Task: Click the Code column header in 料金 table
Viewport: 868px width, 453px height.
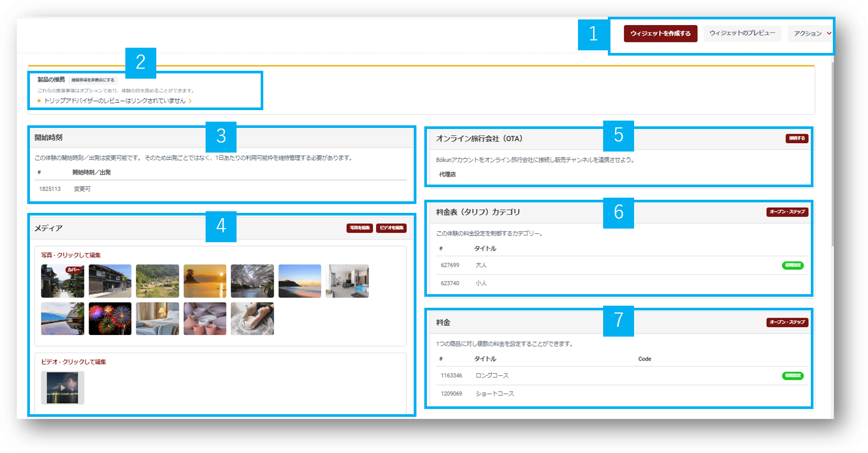Action: 645,359
